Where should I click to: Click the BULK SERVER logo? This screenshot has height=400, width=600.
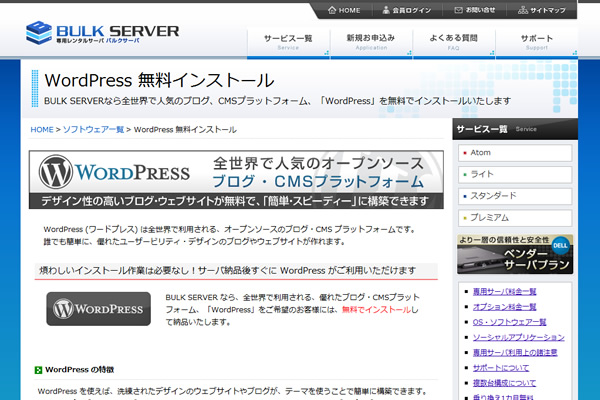[x=103, y=34]
